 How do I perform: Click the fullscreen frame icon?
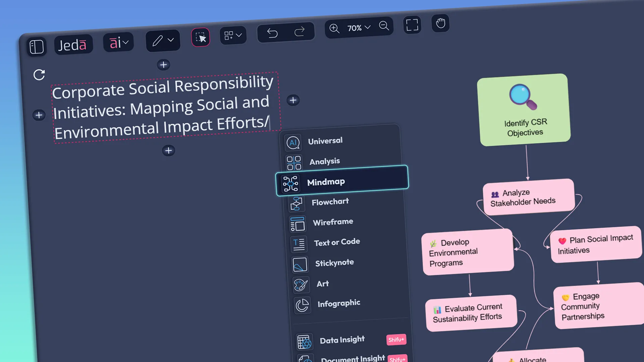(x=412, y=25)
